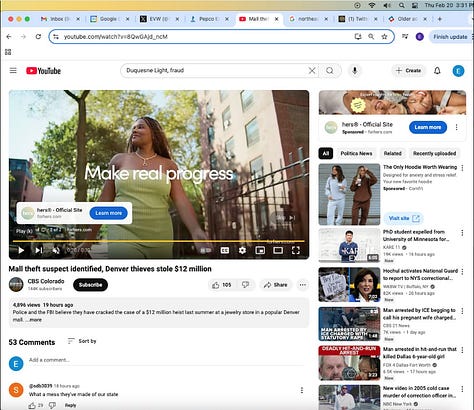Skip to next video in player

point(39,250)
